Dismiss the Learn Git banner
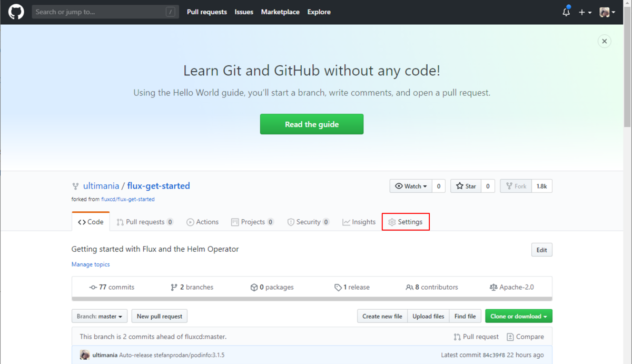This screenshot has width=632, height=364. coord(605,41)
